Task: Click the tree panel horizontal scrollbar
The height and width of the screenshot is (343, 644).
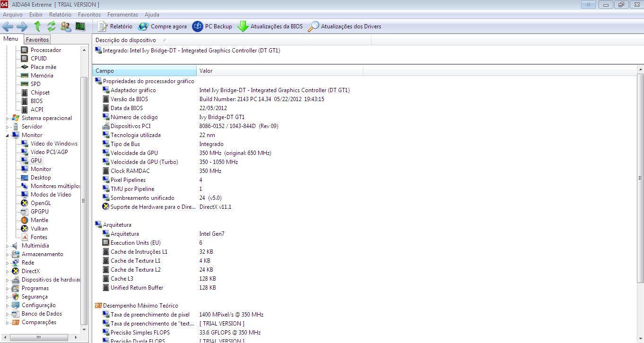Action: click(x=38, y=337)
